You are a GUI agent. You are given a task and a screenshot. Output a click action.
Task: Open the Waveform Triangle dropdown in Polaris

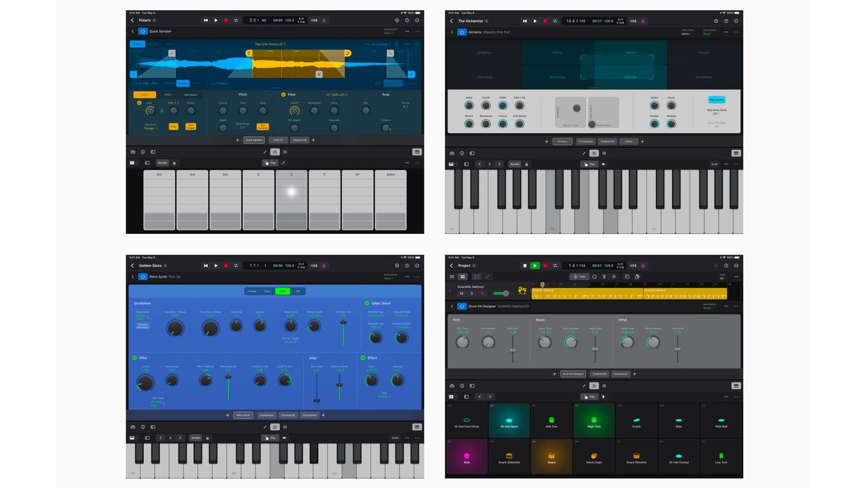click(x=151, y=128)
